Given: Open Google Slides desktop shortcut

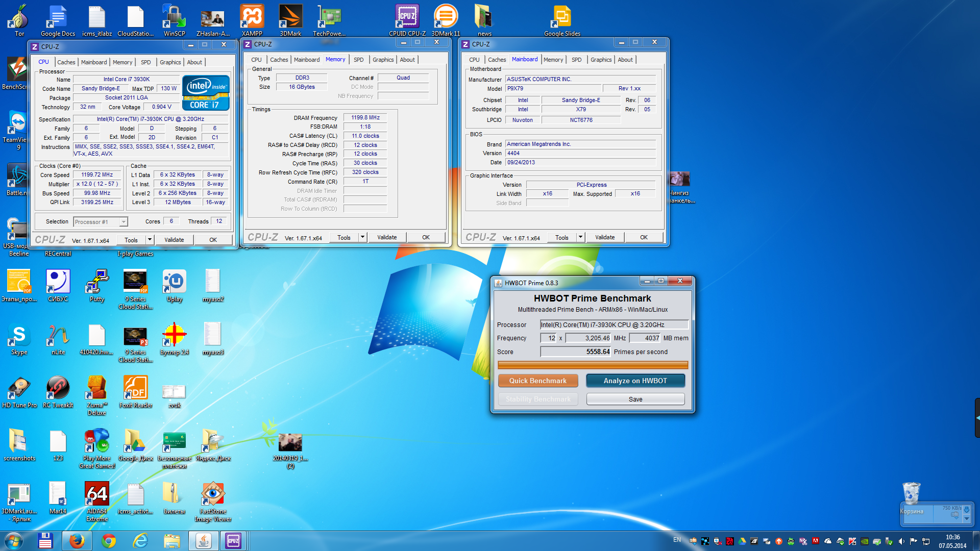Looking at the screenshot, I should pyautogui.click(x=562, y=20).
